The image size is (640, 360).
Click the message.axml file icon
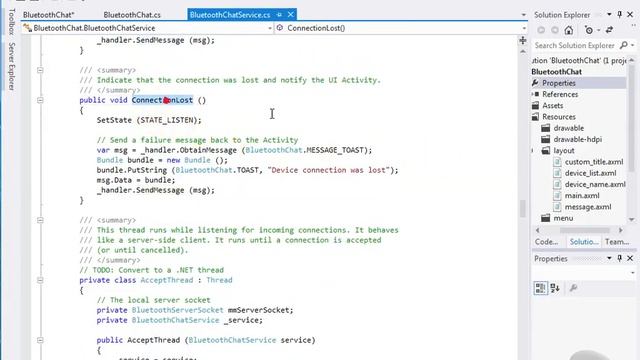click(x=557, y=207)
